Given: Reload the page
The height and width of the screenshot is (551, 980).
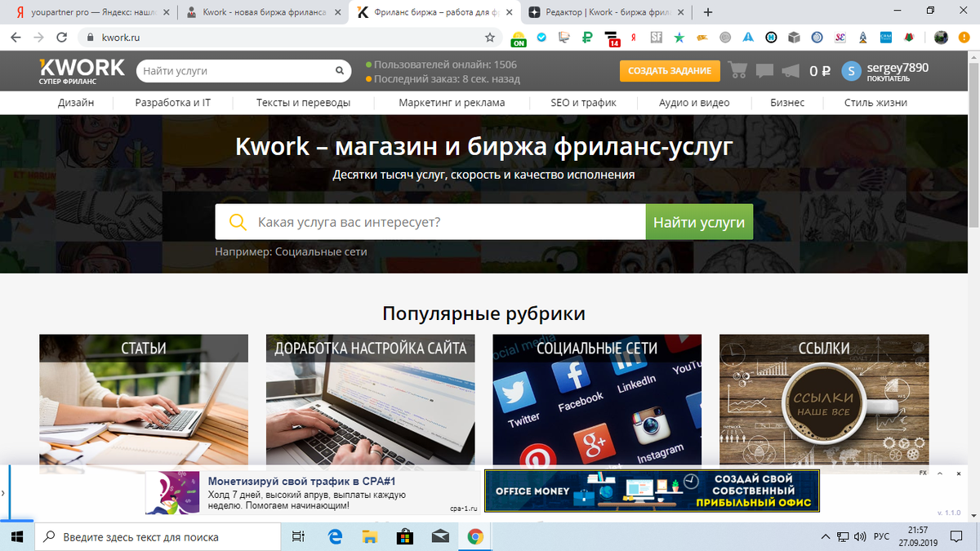Looking at the screenshot, I should pyautogui.click(x=62, y=38).
